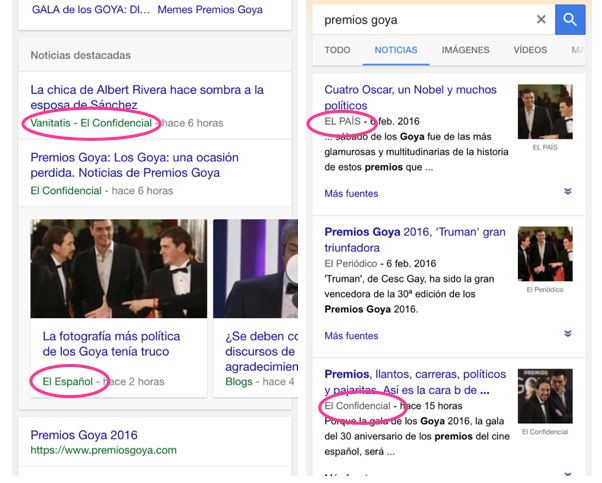The height and width of the screenshot is (483, 602).
Task: Click the https://www.premiosgoya.com URL
Action: [x=104, y=450]
